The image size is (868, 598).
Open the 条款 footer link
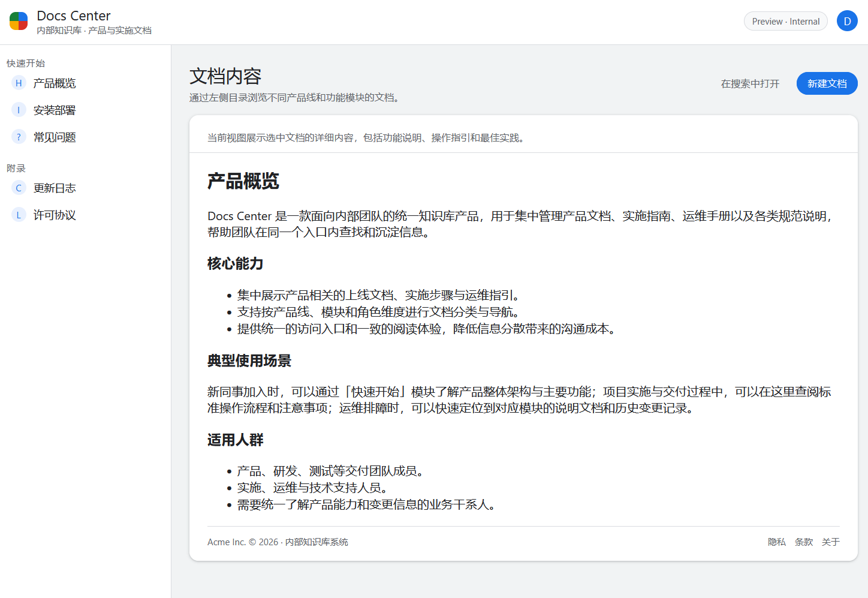[x=803, y=542]
